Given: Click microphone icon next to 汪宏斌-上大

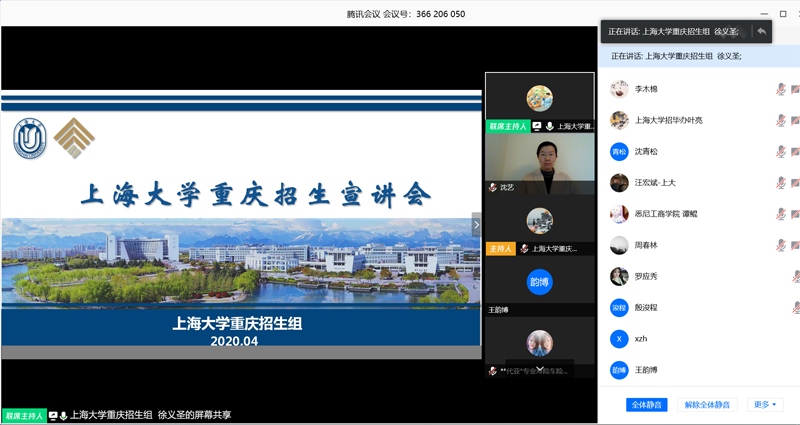Looking at the screenshot, I should (781, 182).
